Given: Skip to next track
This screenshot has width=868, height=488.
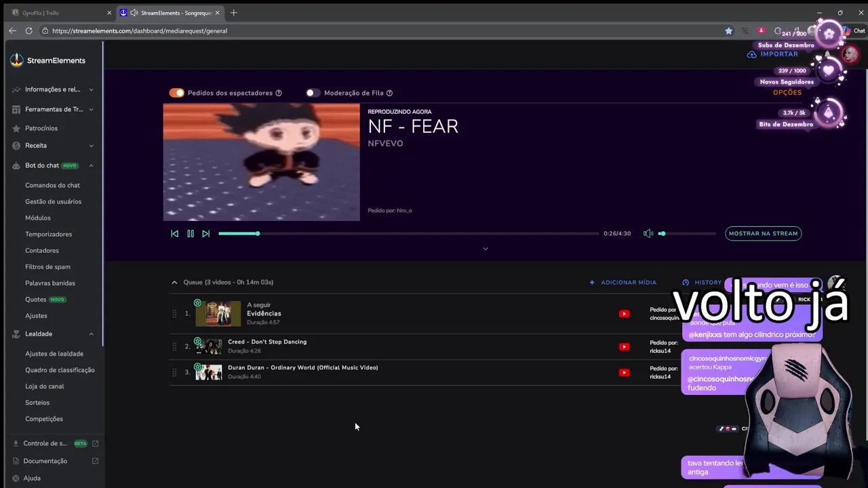Looking at the screenshot, I should pyautogui.click(x=206, y=233).
